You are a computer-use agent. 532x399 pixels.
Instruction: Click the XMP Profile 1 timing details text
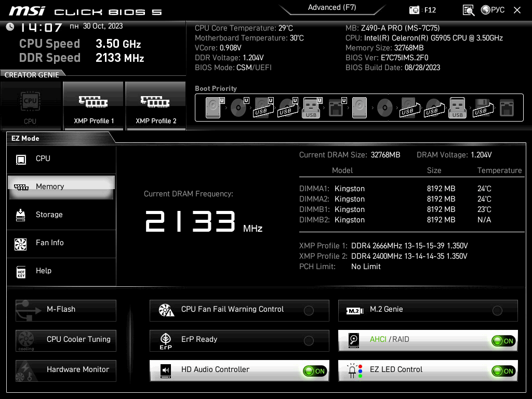(409, 246)
